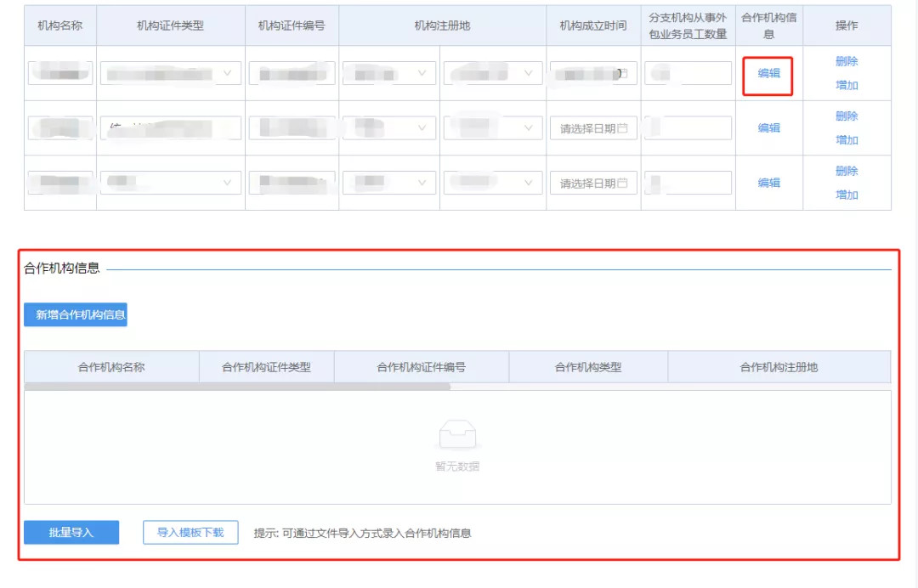The width and height of the screenshot is (918, 588).
Task: Click the 编辑 link in second row
Action: [767, 127]
